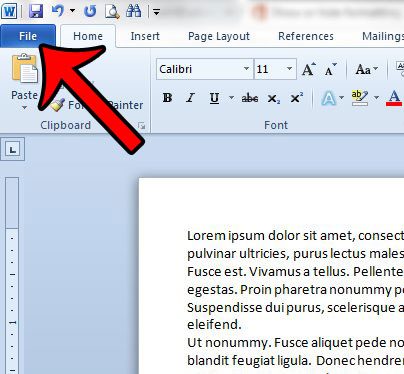The width and height of the screenshot is (404, 374).
Task: Apply Text Effects glowing A
Action: pyautogui.click(x=329, y=98)
